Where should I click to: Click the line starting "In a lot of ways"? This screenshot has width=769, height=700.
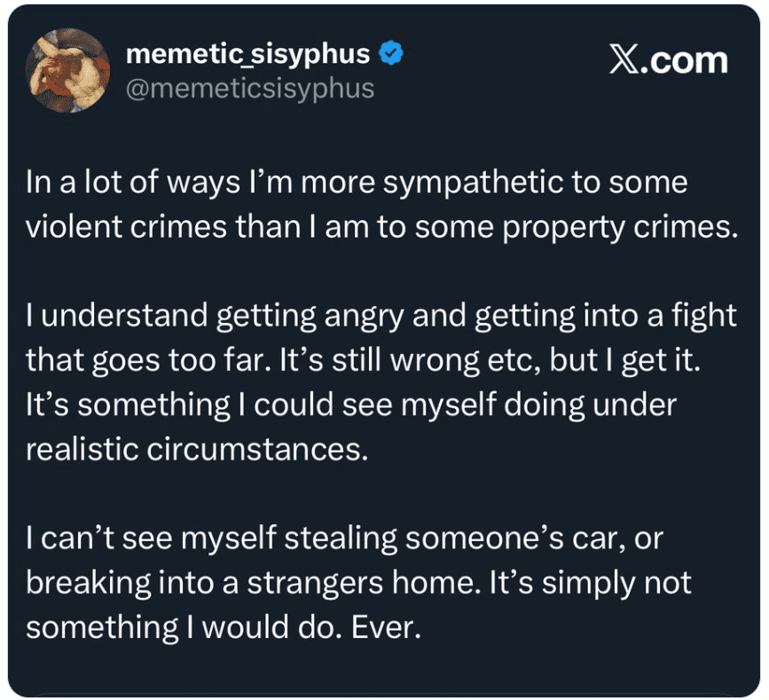357,184
